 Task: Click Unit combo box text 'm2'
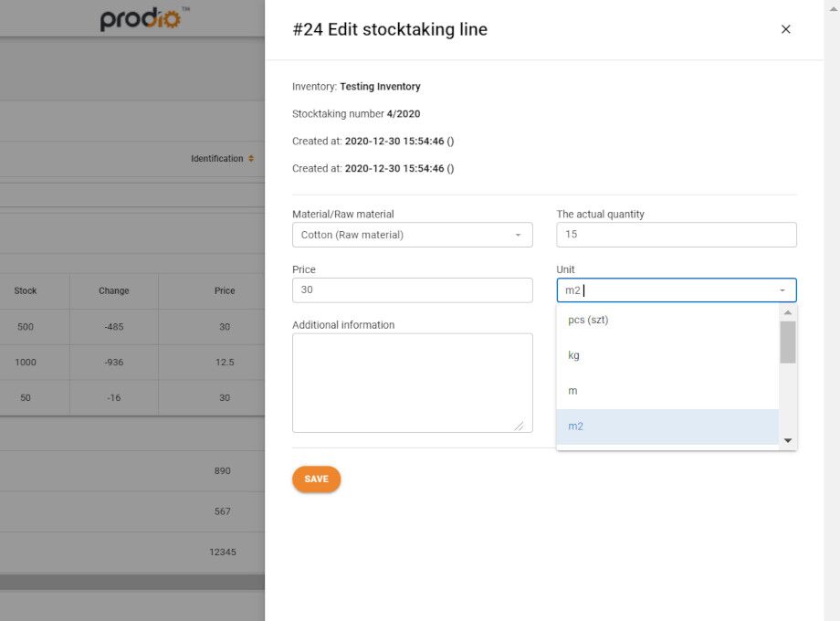572,290
